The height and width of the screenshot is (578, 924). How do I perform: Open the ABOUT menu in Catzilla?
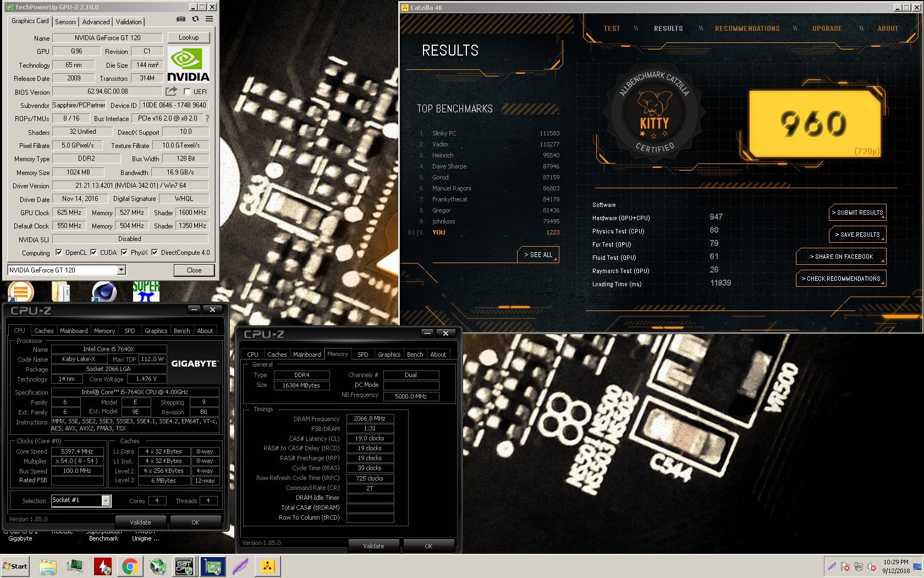tap(888, 29)
